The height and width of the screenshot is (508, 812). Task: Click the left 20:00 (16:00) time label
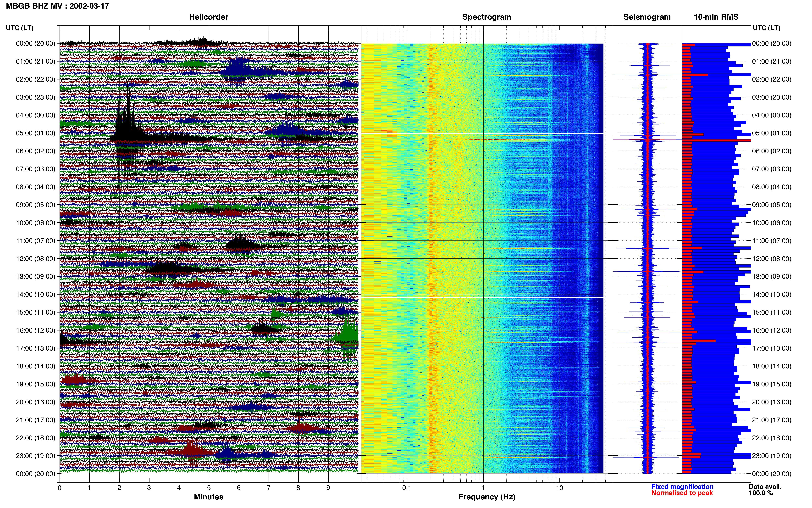click(x=36, y=402)
